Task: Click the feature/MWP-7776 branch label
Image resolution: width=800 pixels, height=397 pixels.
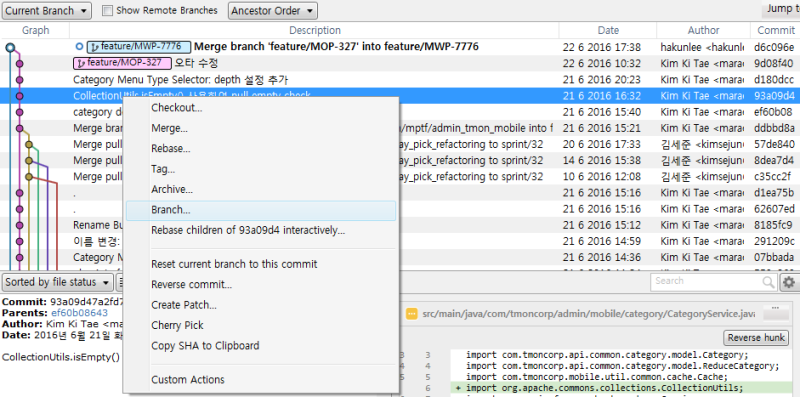Action: [x=139, y=47]
